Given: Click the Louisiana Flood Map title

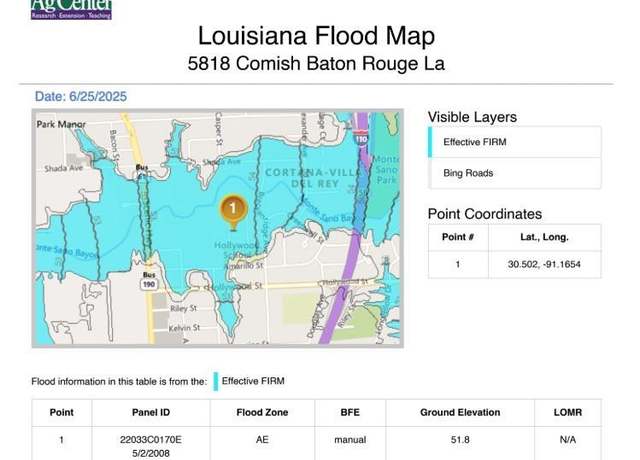Looking at the screenshot, I should (316, 37).
